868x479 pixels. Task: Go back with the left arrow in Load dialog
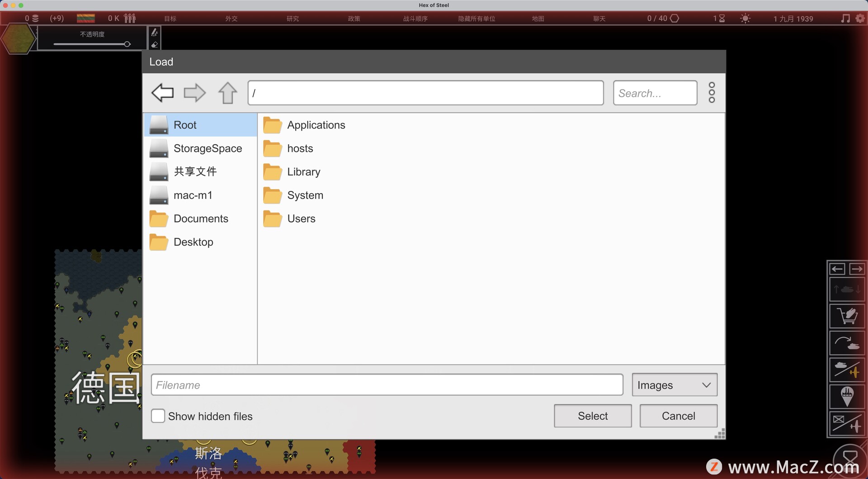click(x=163, y=93)
